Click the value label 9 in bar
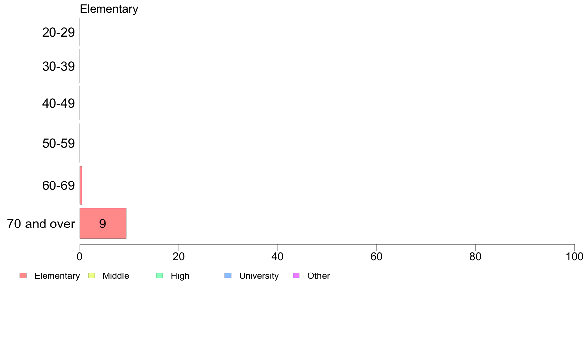Screen dimensions: 588x364 103,224
